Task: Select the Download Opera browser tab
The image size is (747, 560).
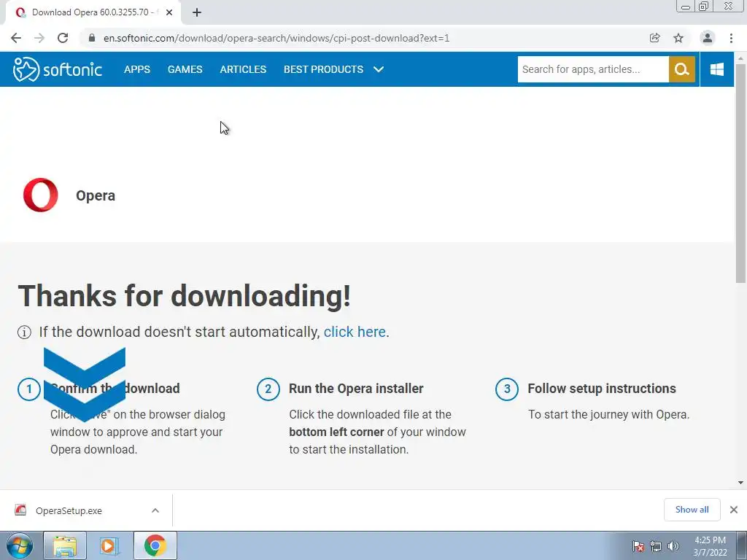Action: tap(93, 13)
